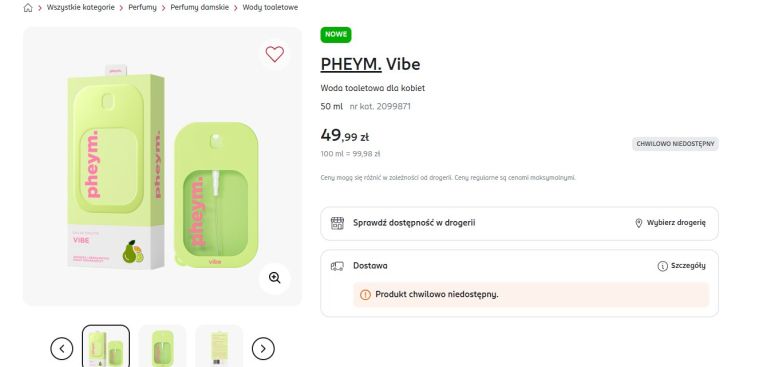
Task: Open delivery Szczegóły details
Action: 682,266
